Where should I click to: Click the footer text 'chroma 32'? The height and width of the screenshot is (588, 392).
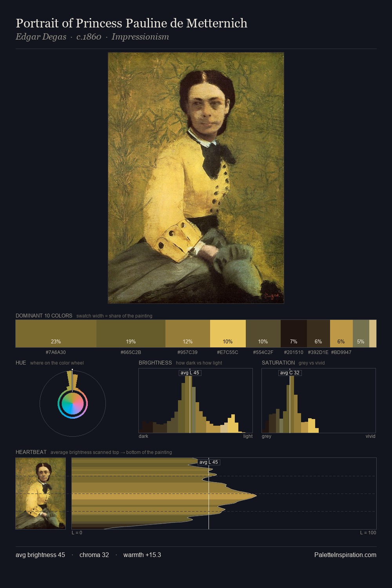[94, 555]
